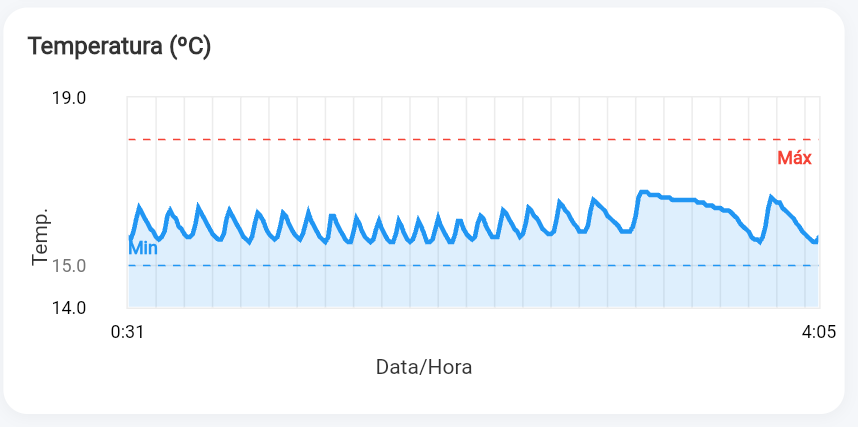The image size is (858, 427).
Task: Click the rightmost point of the temperature line
Action: click(x=818, y=238)
